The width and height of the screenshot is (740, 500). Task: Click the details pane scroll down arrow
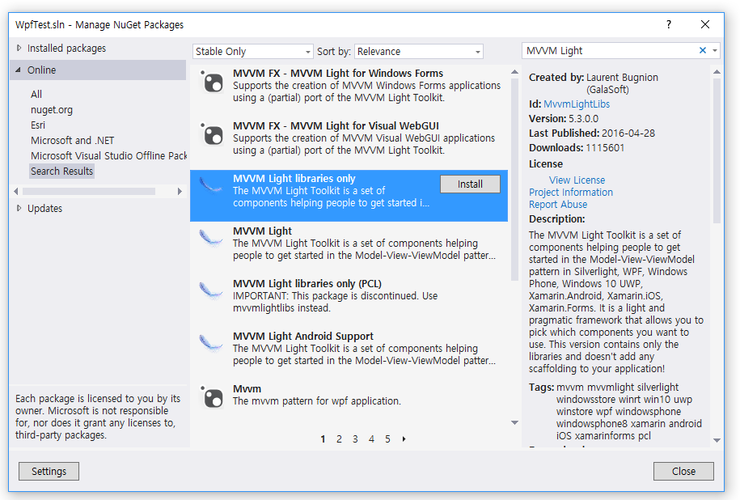[716, 440]
